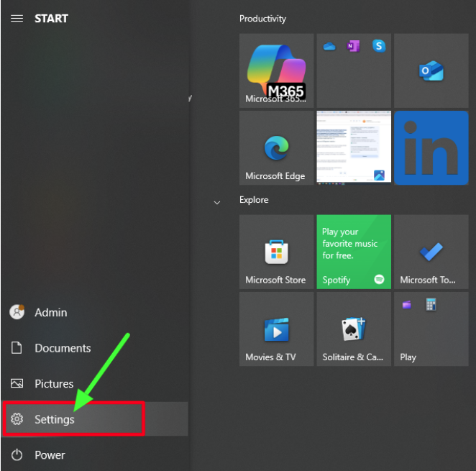Screen dimensions: 476x471
Task: Open the Microsoft 365 Copilot tile
Action: coord(276,70)
